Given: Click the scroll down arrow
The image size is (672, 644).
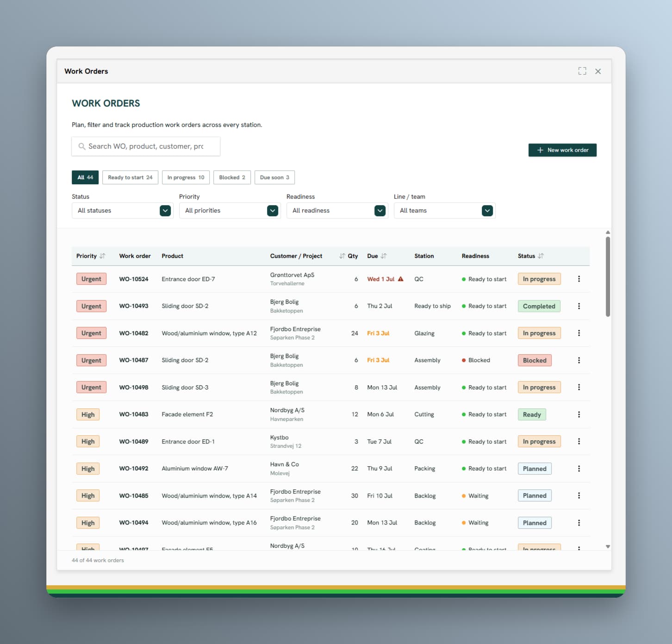Looking at the screenshot, I should [608, 547].
